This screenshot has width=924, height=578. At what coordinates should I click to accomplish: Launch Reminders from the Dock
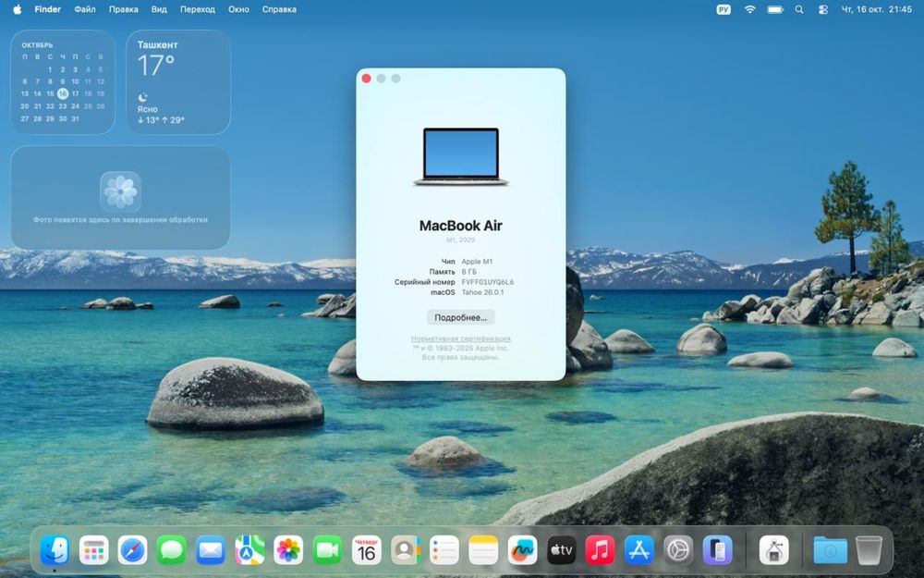[444, 550]
